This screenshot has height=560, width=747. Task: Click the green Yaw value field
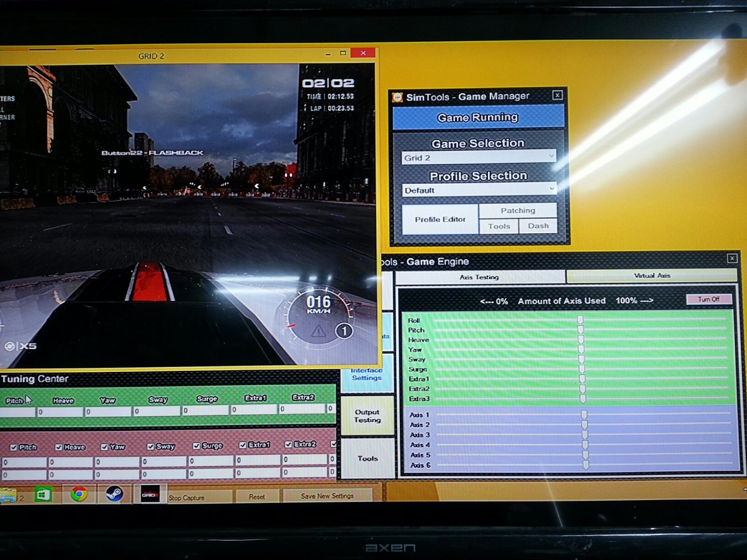108,412
